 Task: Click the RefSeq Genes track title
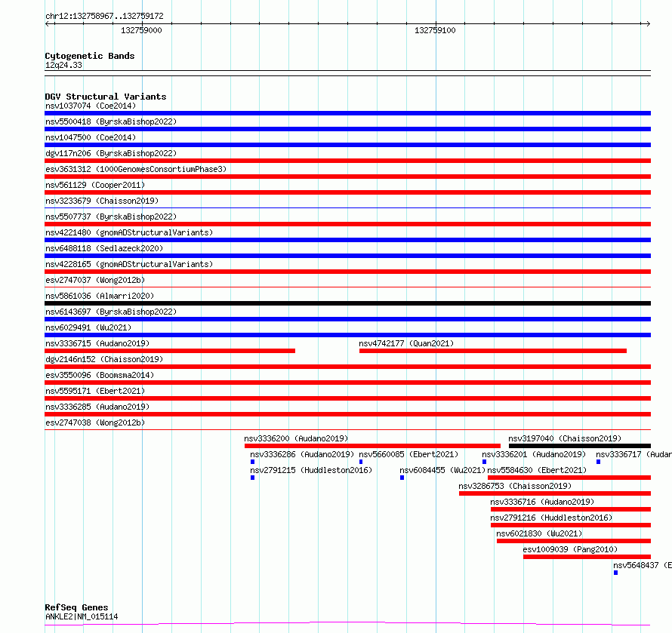click(76, 607)
